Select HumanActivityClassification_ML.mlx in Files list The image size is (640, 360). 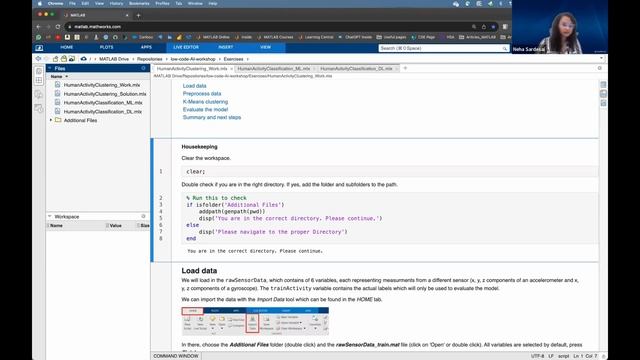[103, 102]
